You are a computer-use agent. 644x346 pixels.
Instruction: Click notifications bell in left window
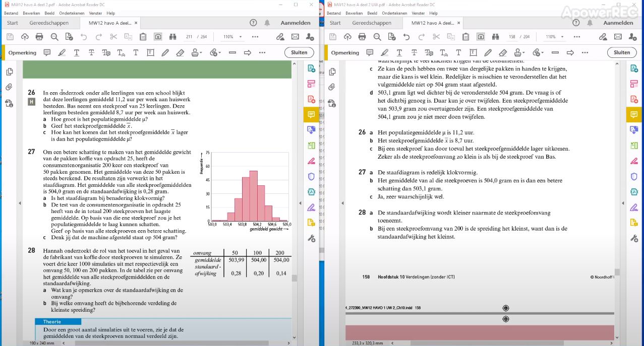[267, 23]
